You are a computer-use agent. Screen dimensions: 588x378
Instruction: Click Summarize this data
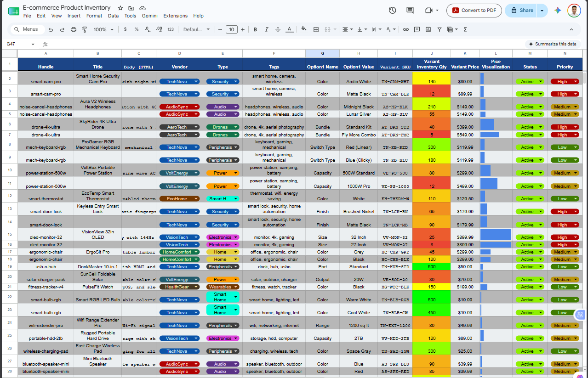click(x=553, y=44)
